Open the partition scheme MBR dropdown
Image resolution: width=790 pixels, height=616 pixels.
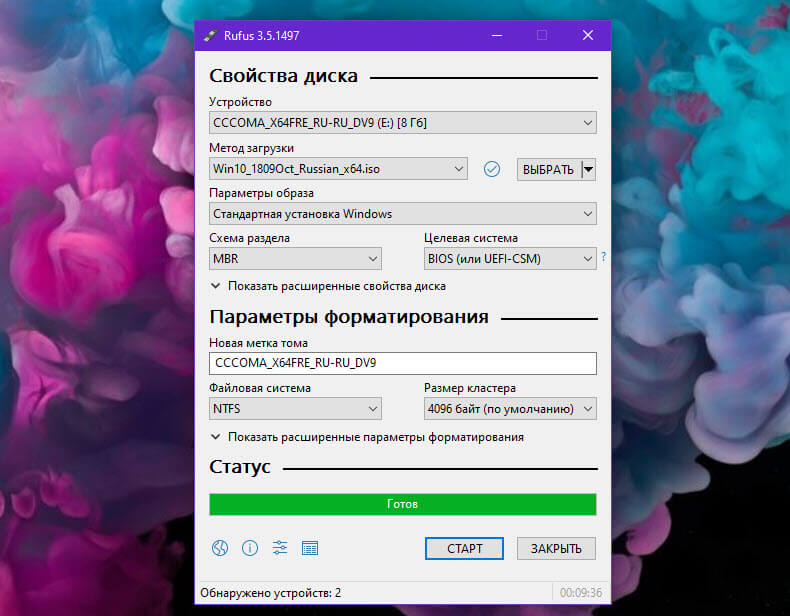point(295,258)
